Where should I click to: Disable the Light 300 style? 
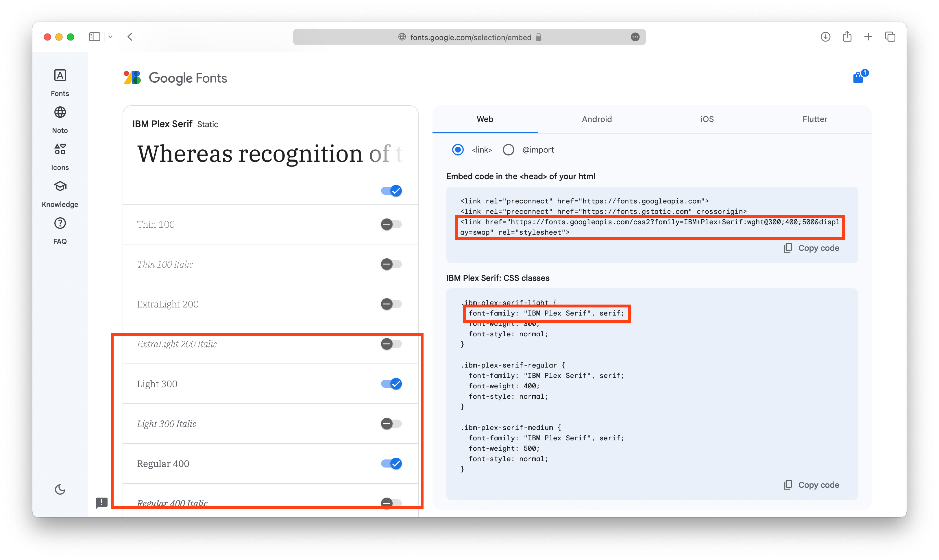coord(391,384)
